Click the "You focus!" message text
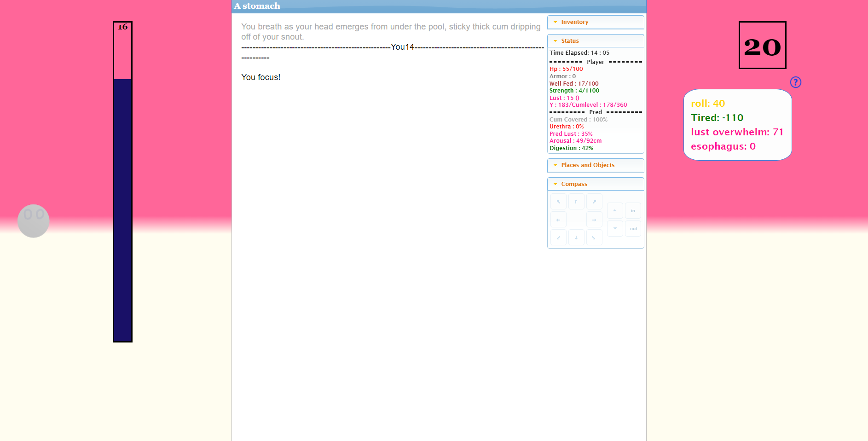 click(x=261, y=77)
